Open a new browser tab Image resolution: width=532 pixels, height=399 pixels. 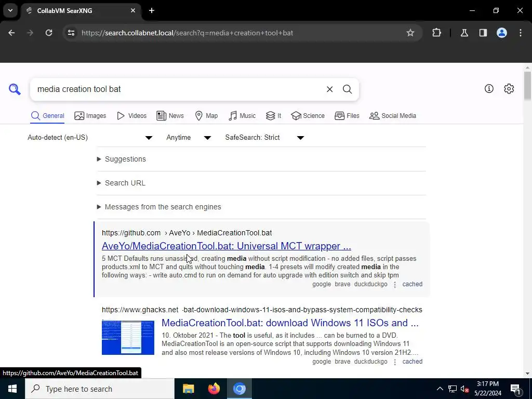click(x=152, y=10)
